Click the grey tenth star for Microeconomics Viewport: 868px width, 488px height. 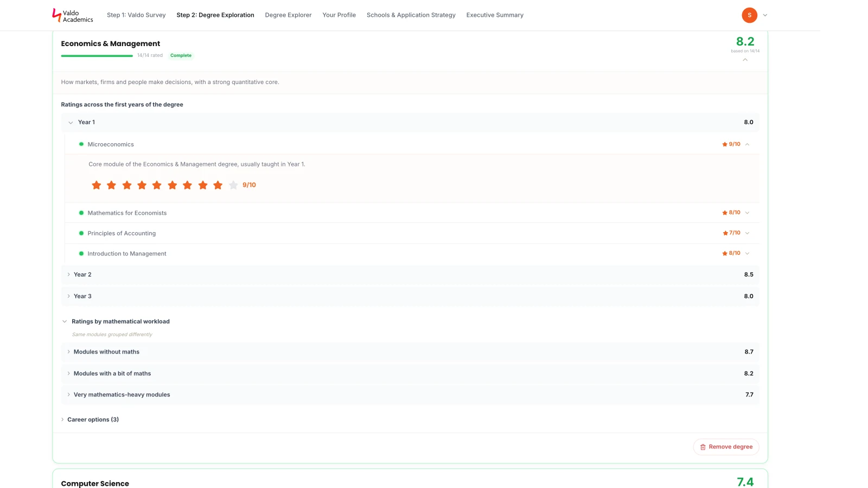233,185
